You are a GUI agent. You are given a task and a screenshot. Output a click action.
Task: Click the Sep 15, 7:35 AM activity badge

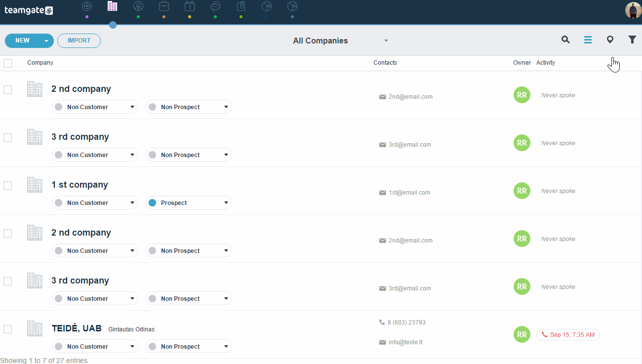click(x=568, y=335)
